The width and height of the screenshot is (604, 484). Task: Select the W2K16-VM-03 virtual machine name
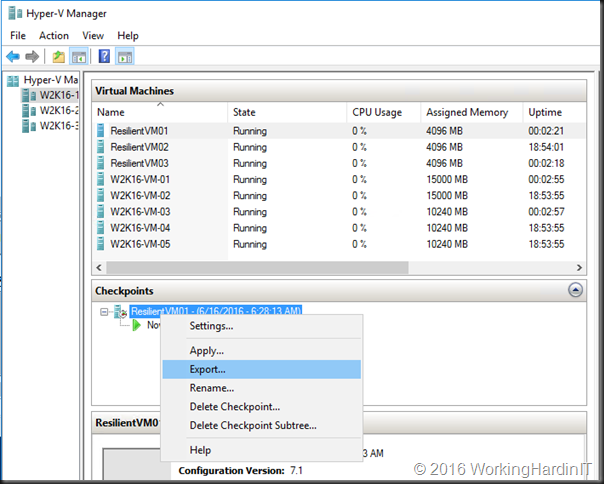pos(140,212)
